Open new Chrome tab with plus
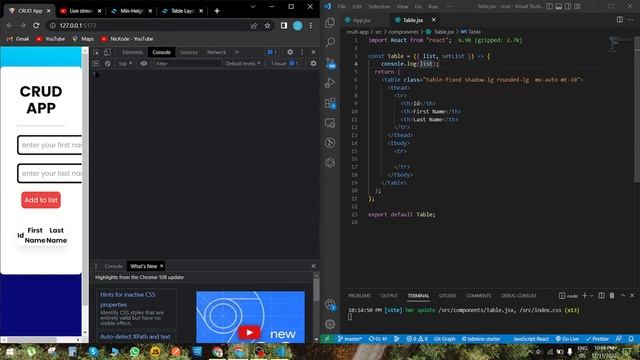This screenshot has height=360, width=640. click(x=217, y=11)
